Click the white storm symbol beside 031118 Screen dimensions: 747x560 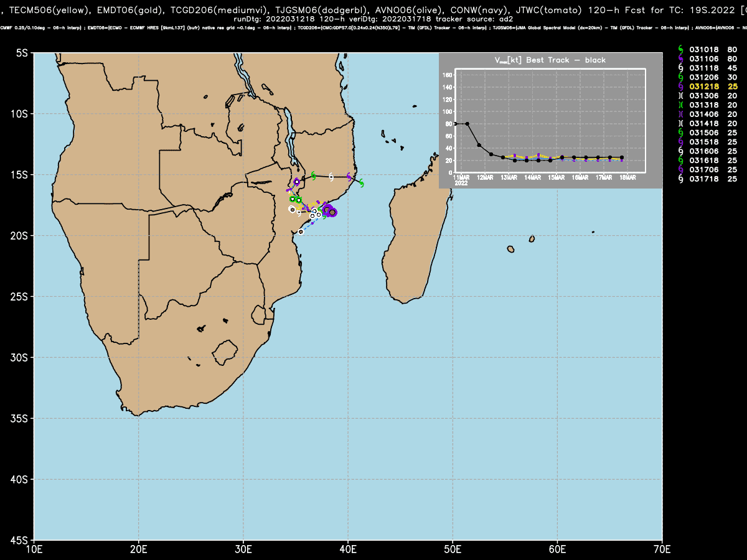(x=680, y=68)
